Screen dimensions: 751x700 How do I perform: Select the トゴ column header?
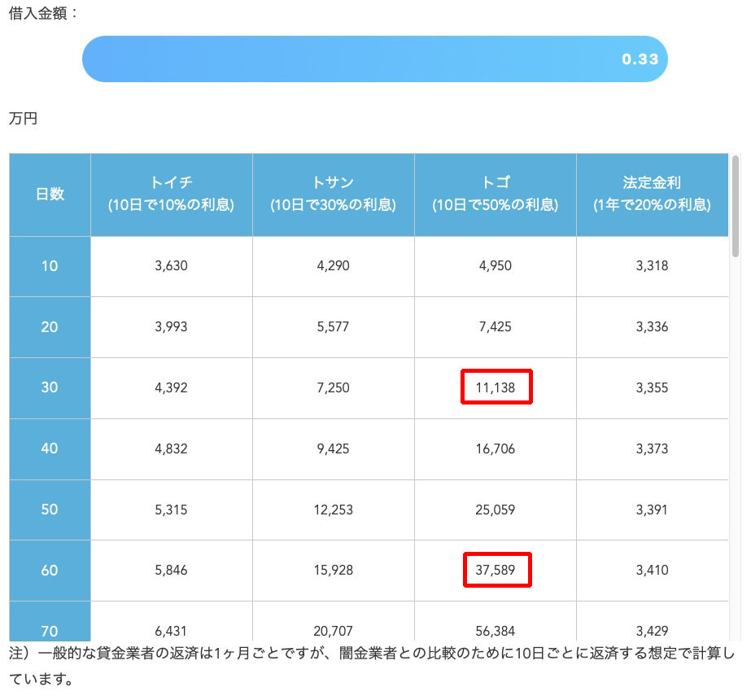pos(495,195)
